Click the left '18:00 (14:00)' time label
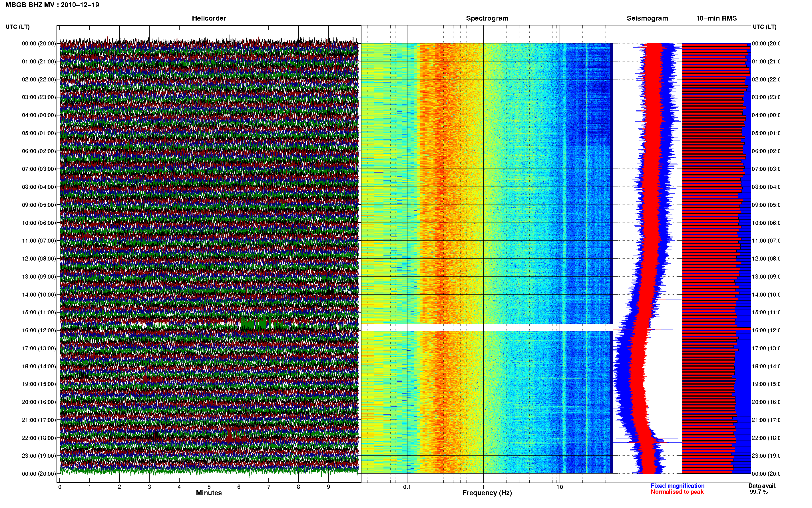Viewport: 812px width, 508px height. tap(39, 366)
